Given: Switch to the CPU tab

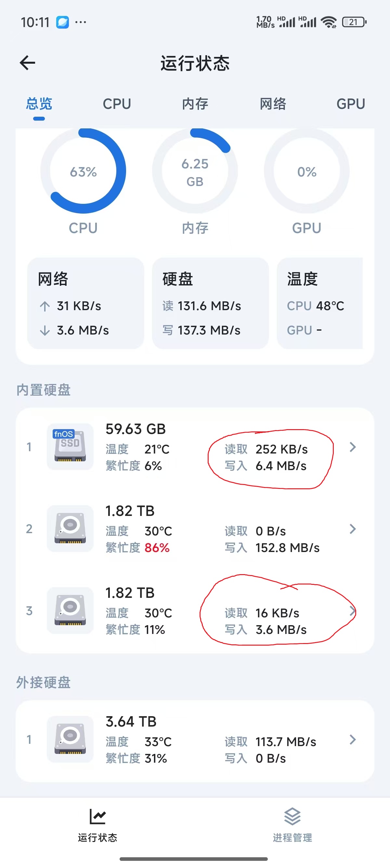Looking at the screenshot, I should (x=117, y=104).
